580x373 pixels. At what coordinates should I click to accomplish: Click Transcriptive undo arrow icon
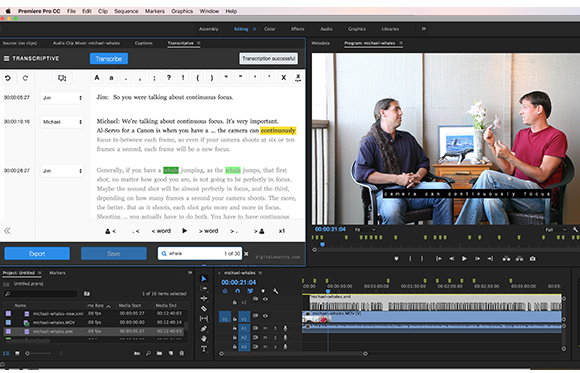point(8,78)
